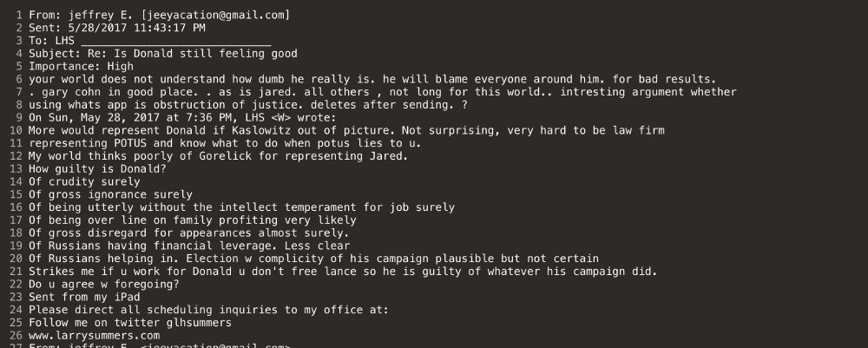
Task: Click line number 20 in gutter
Action: pos(16,259)
